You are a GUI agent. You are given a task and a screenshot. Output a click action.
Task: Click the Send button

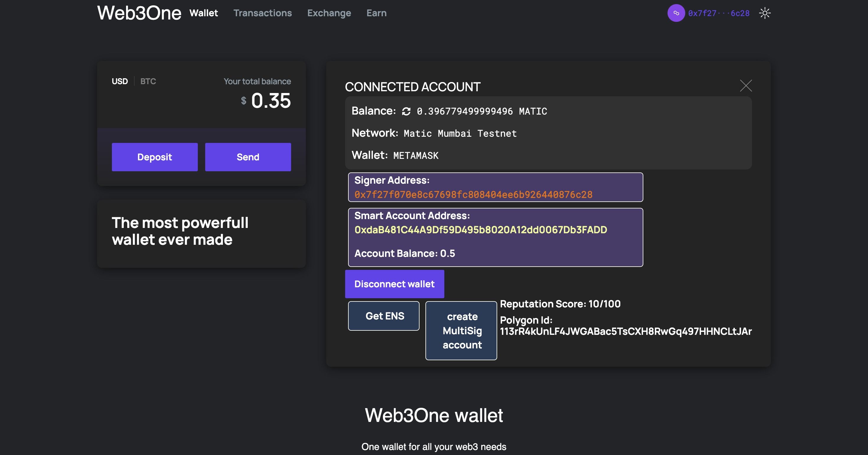click(x=247, y=157)
